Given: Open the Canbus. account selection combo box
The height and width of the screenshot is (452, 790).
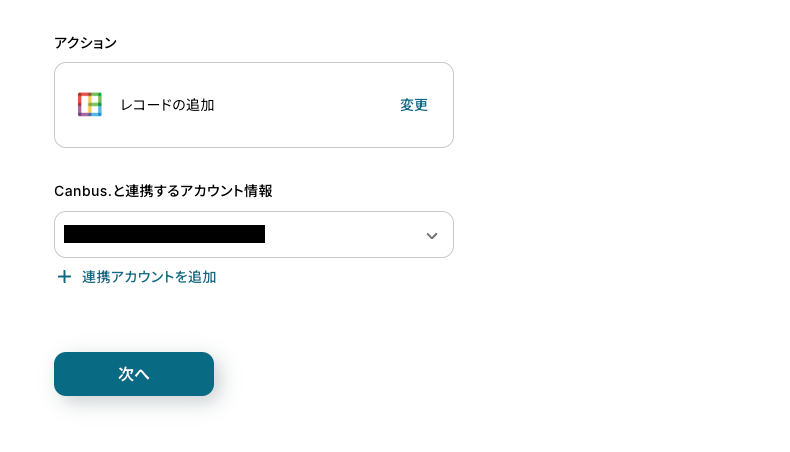Looking at the screenshot, I should click(x=253, y=235).
